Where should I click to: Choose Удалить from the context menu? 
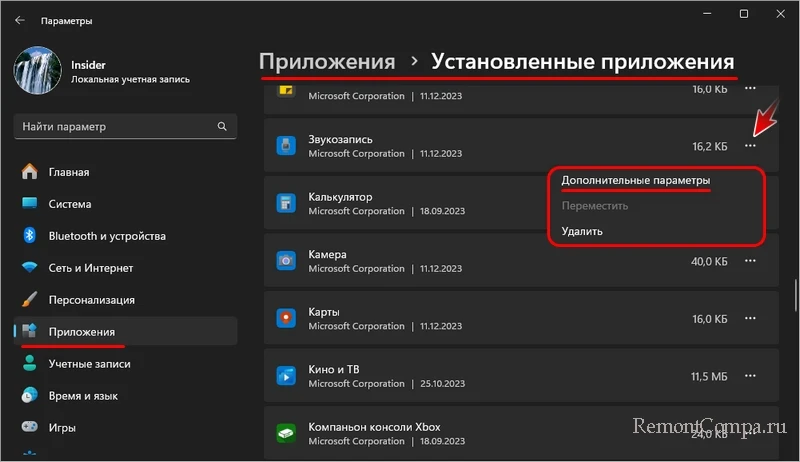(x=582, y=231)
